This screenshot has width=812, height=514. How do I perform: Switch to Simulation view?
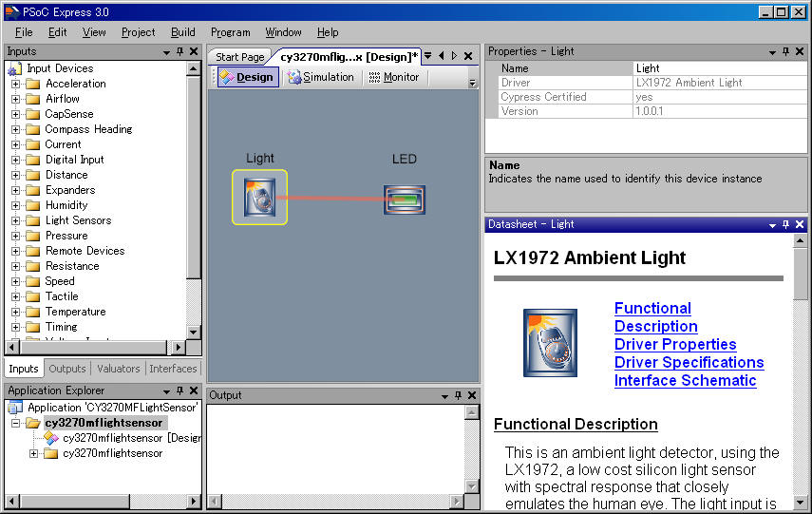tap(321, 77)
